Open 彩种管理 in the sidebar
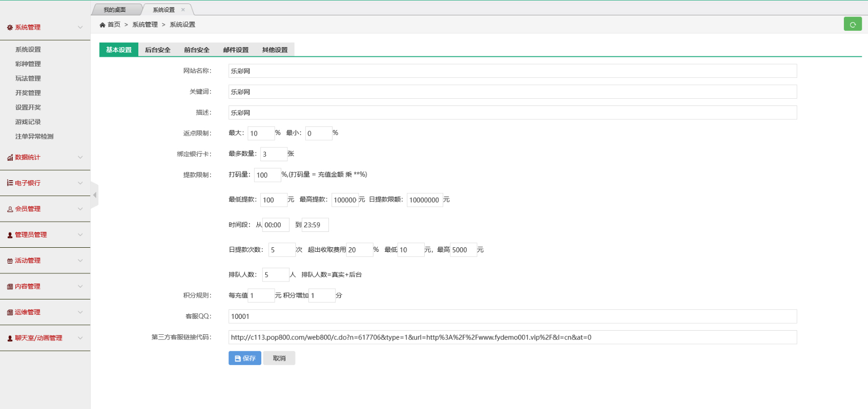The height and width of the screenshot is (409, 868). (x=28, y=64)
